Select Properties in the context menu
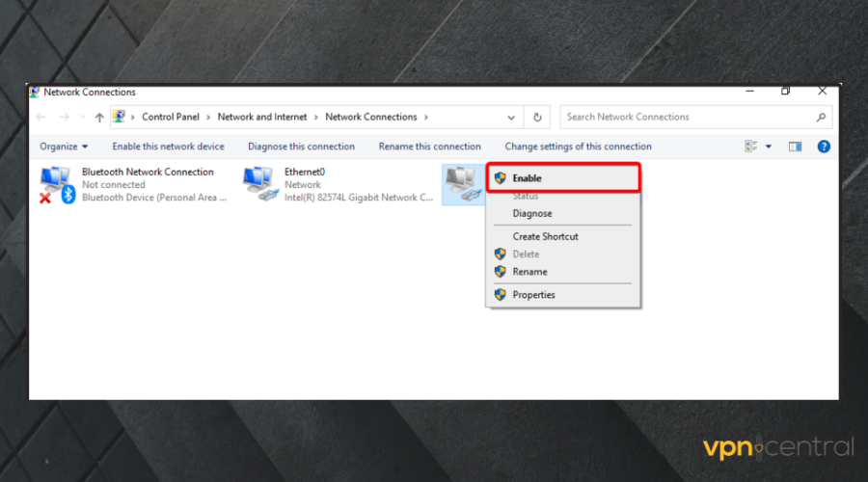Screen dimensions: 868x482 point(533,295)
